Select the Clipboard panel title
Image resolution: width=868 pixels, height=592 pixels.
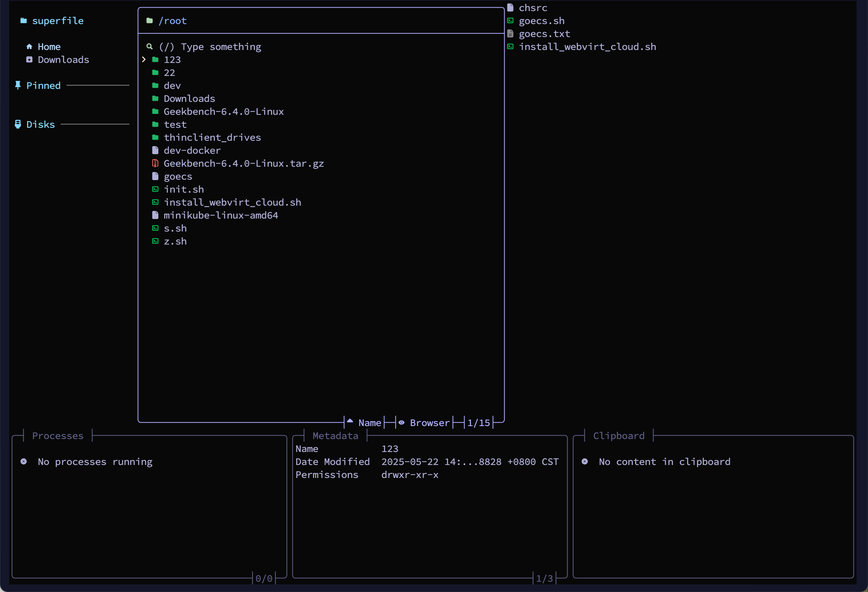pyautogui.click(x=618, y=436)
